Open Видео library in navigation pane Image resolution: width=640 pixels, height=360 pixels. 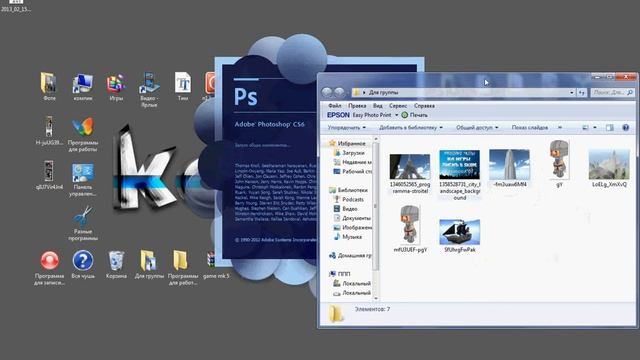tap(346, 209)
